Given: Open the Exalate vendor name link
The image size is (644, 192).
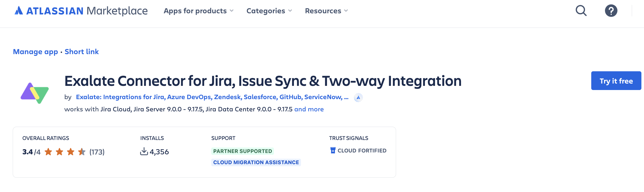Looking at the screenshot, I should [x=212, y=97].
